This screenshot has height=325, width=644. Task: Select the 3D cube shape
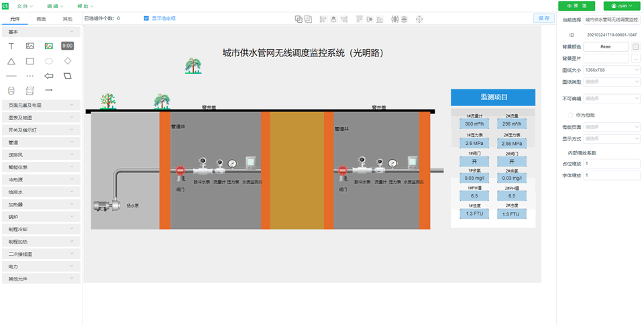click(30, 91)
